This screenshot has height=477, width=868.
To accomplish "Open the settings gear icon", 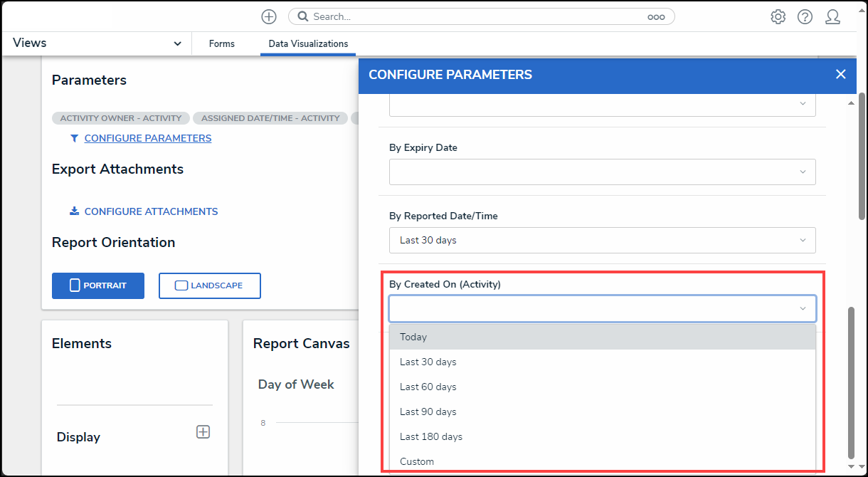I will [778, 16].
